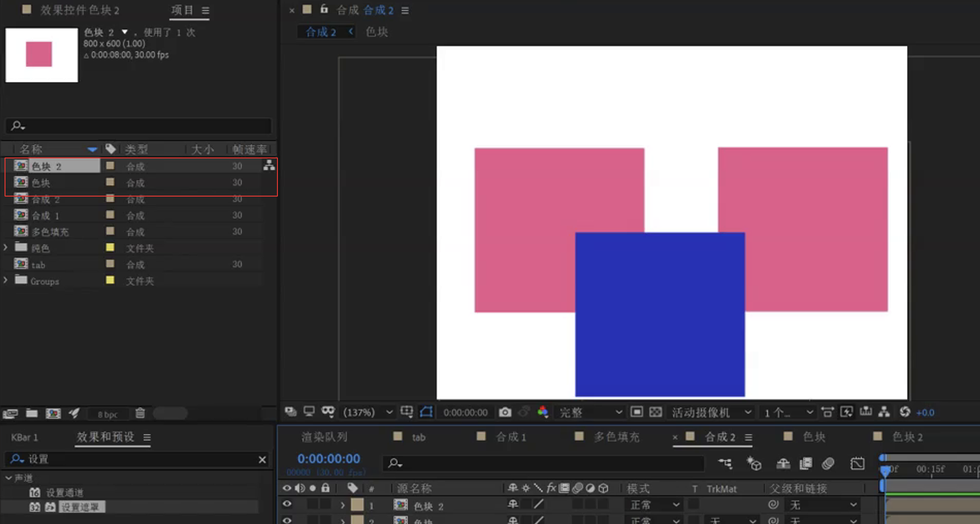The height and width of the screenshot is (524, 980).
Task: Create a new composition from the Project panel
Action: click(53, 413)
